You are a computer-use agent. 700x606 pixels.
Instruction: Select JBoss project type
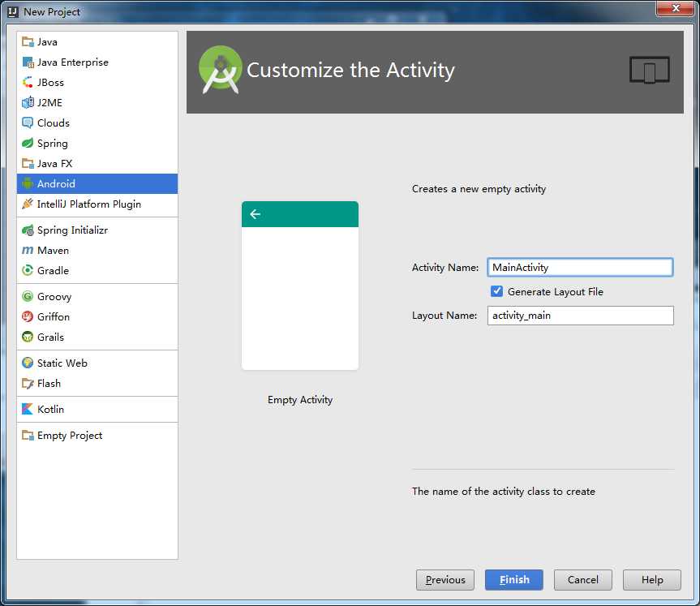(97, 82)
